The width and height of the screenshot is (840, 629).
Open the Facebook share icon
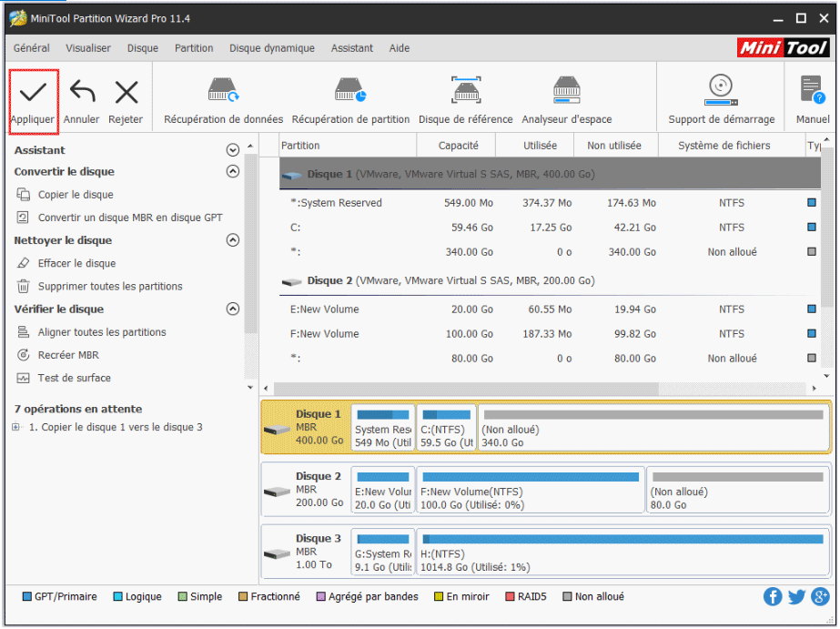click(x=773, y=597)
